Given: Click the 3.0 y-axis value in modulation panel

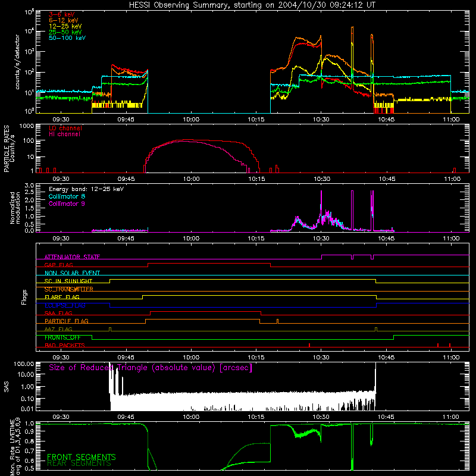Looking at the screenshot, I should (x=29, y=185).
